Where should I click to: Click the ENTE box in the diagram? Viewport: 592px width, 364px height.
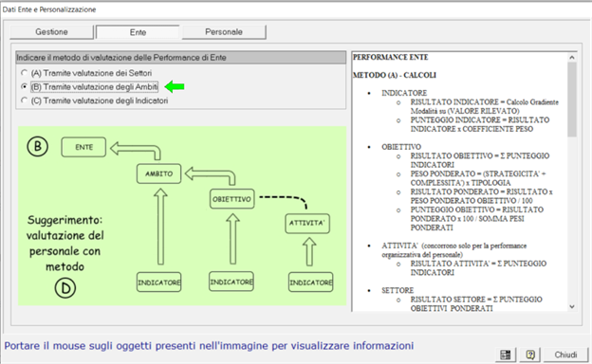click(x=83, y=147)
